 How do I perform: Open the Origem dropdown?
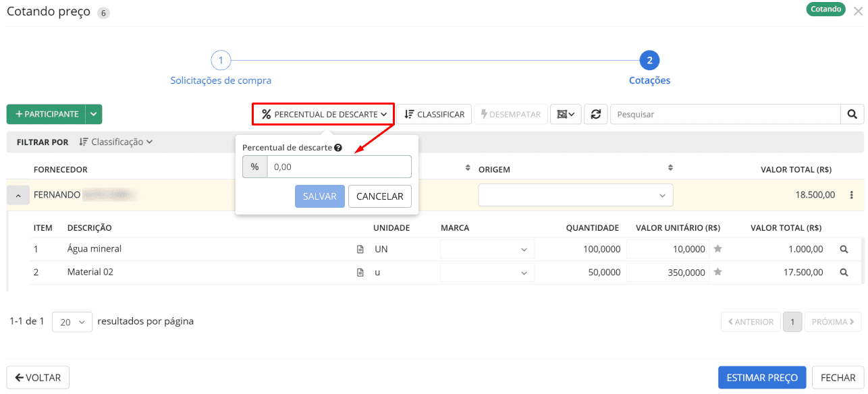click(575, 196)
